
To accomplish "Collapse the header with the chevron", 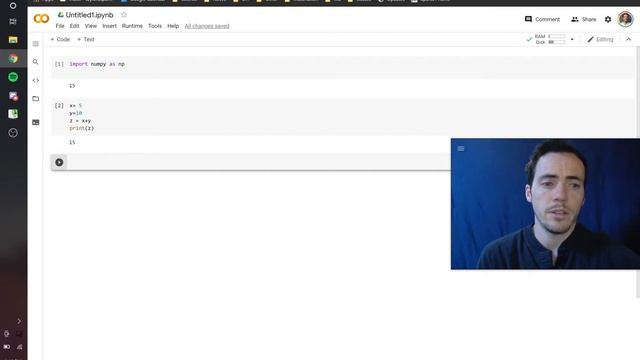I will coord(628,40).
